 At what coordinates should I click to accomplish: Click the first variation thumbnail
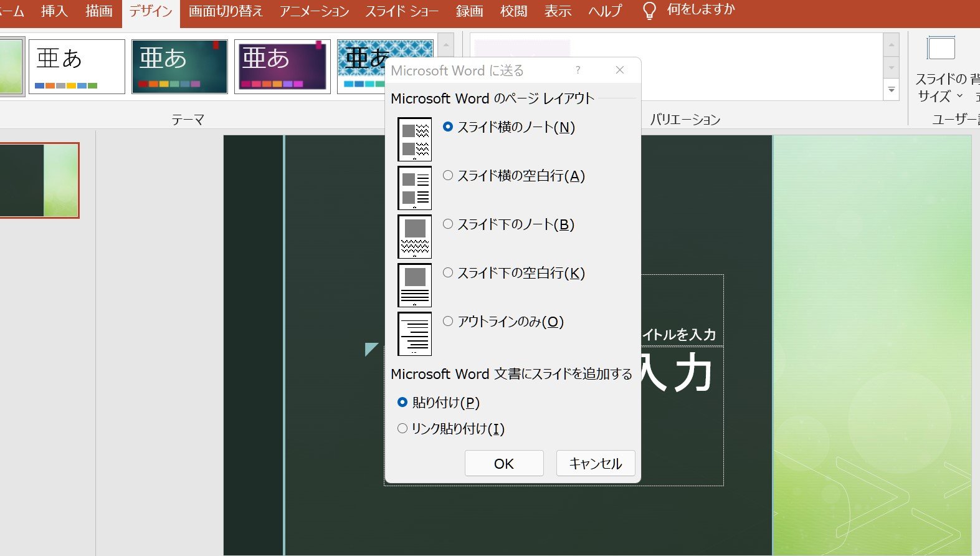(522, 49)
